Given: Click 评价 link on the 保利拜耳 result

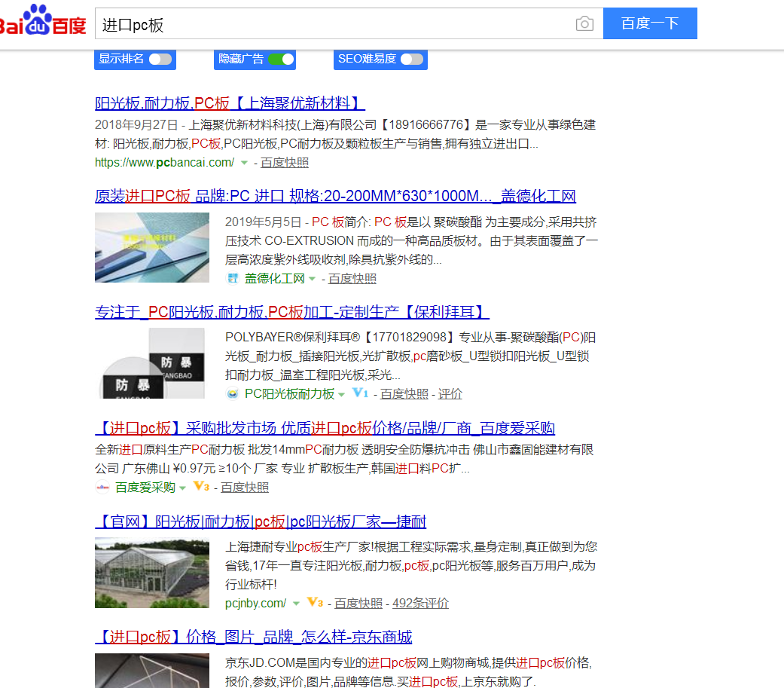Looking at the screenshot, I should [450, 394].
